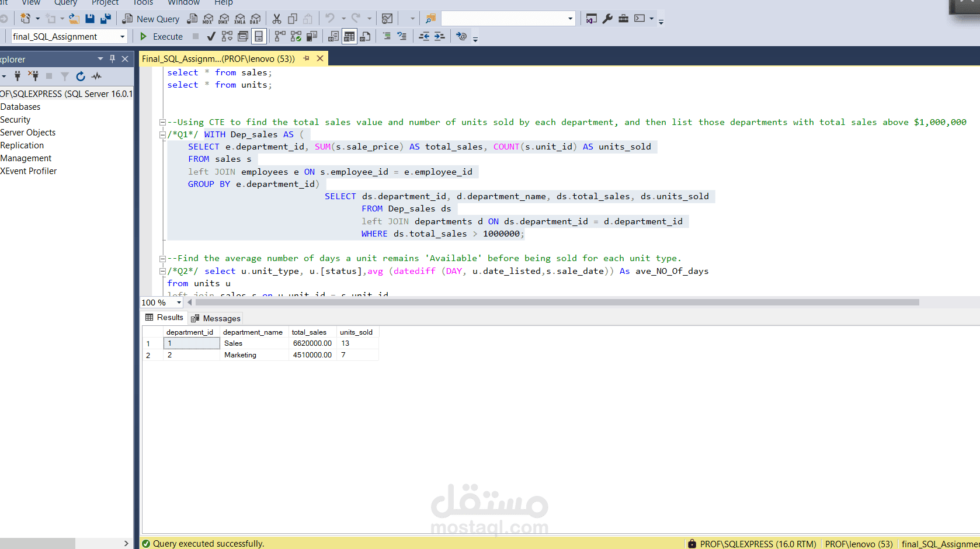Click the DAX query icon

[x=256, y=19]
